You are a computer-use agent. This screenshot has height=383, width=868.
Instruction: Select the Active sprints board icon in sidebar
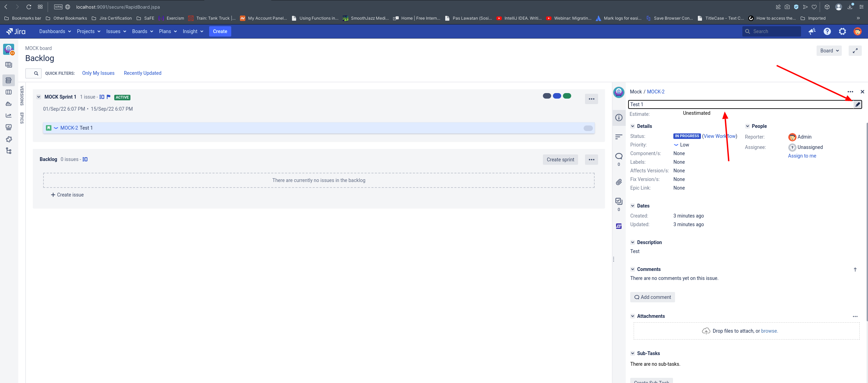[x=8, y=92]
